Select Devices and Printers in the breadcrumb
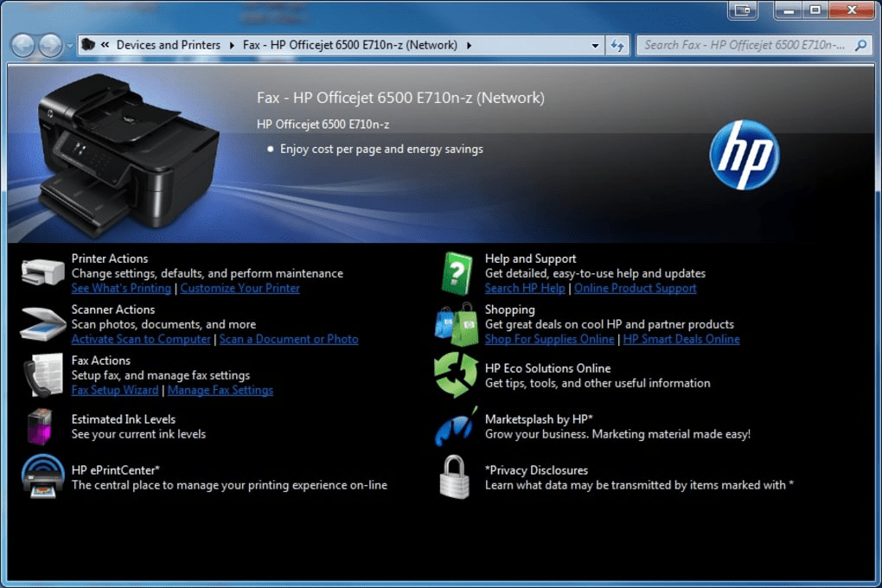The height and width of the screenshot is (588, 882). coord(168,44)
